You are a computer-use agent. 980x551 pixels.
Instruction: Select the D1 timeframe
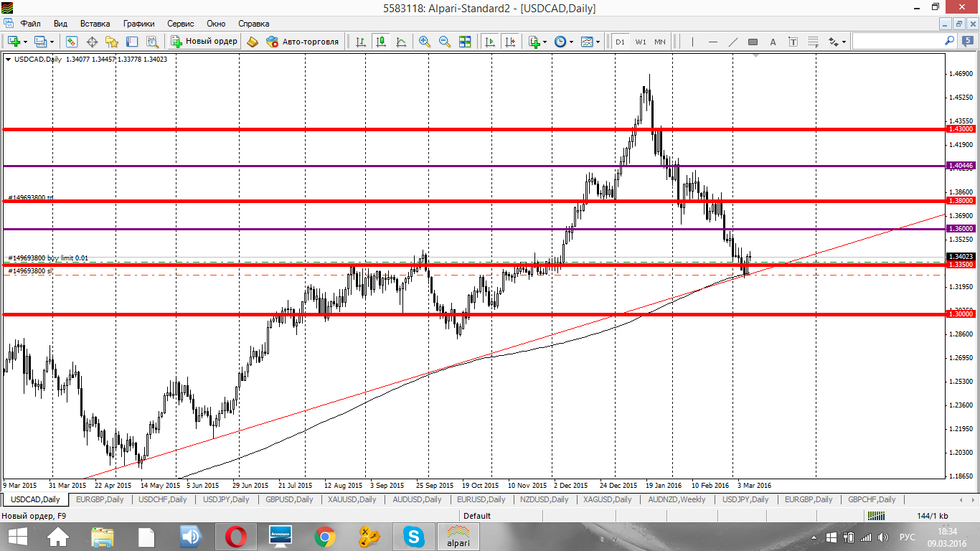620,42
